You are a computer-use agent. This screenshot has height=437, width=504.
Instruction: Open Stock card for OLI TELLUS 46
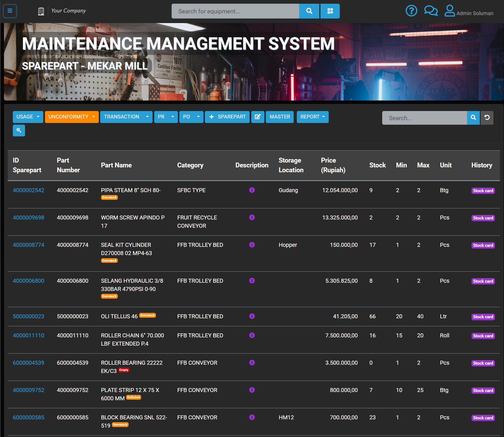pyautogui.click(x=483, y=317)
